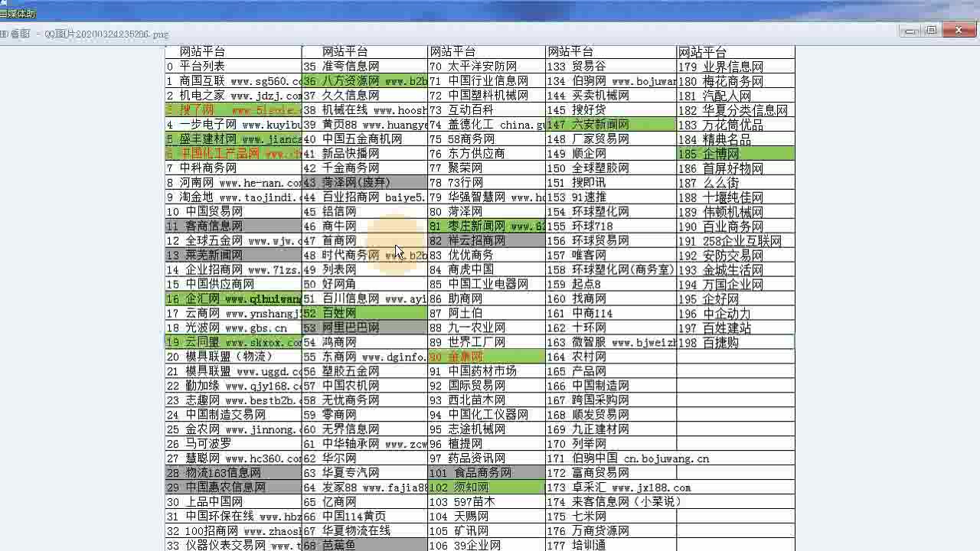
Task: Select row 30 上品中国网
Action: point(234,502)
